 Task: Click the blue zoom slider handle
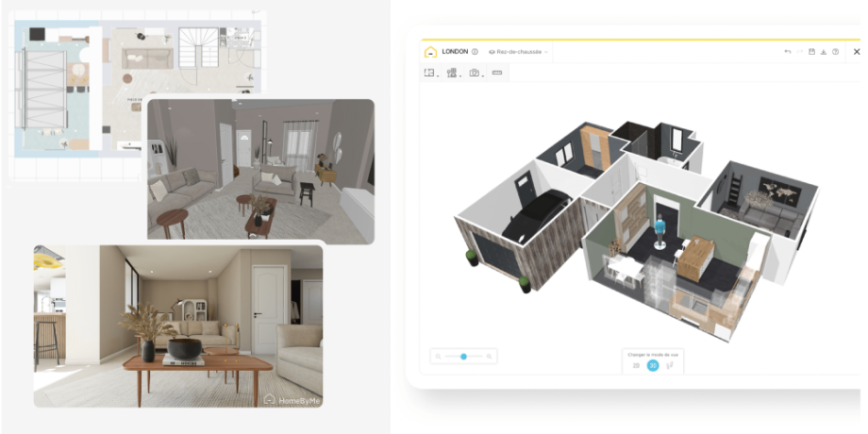click(464, 357)
